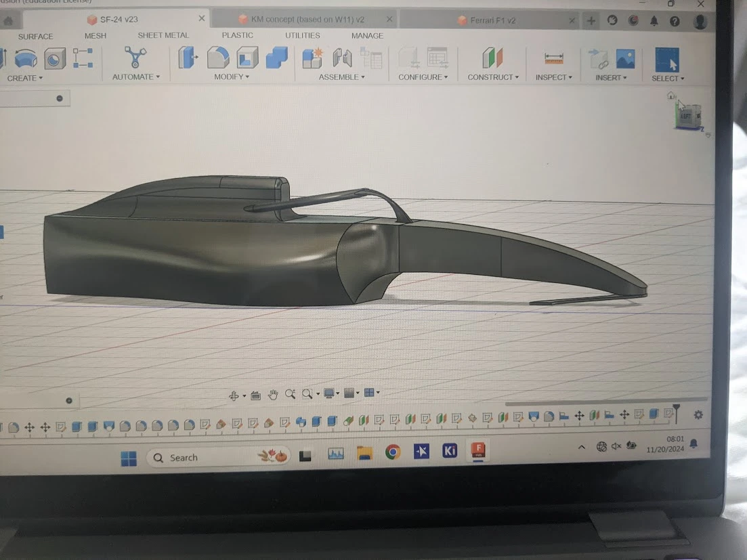The height and width of the screenshot is (560, 747).
Task: Open the MODIFY dropdown menu
Action: pos(230,77)
